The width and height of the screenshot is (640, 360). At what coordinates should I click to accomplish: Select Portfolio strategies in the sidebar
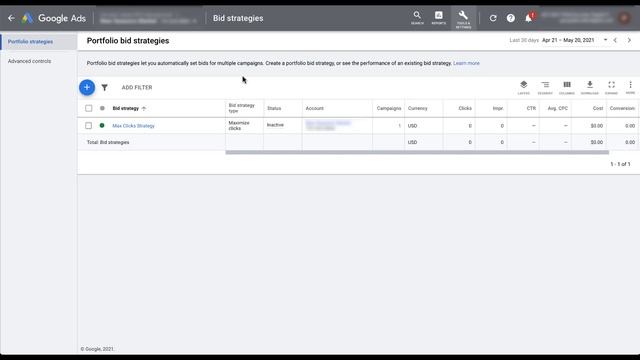[x=30, y=42]
